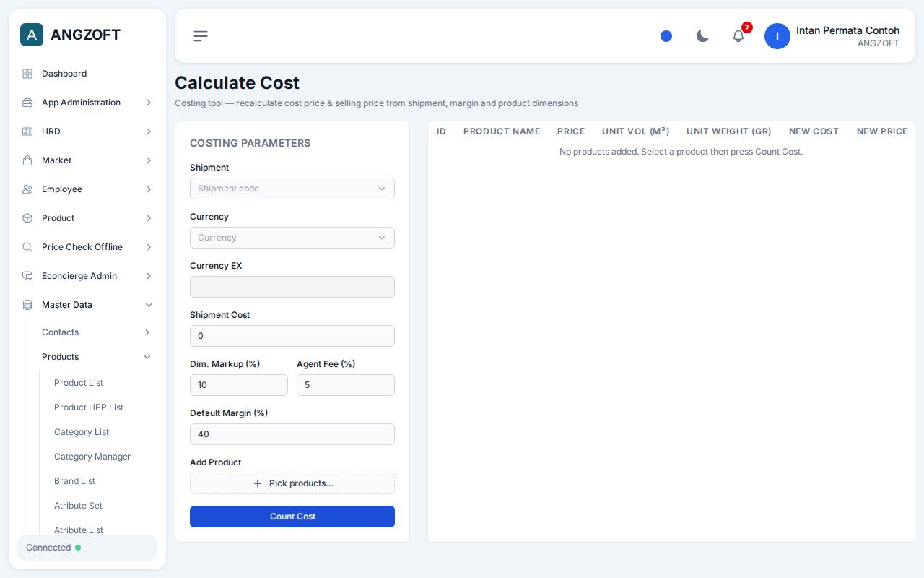Focus the Dim. Markup input
Viewport: 924px width, 578px height.
coord(239,385)
